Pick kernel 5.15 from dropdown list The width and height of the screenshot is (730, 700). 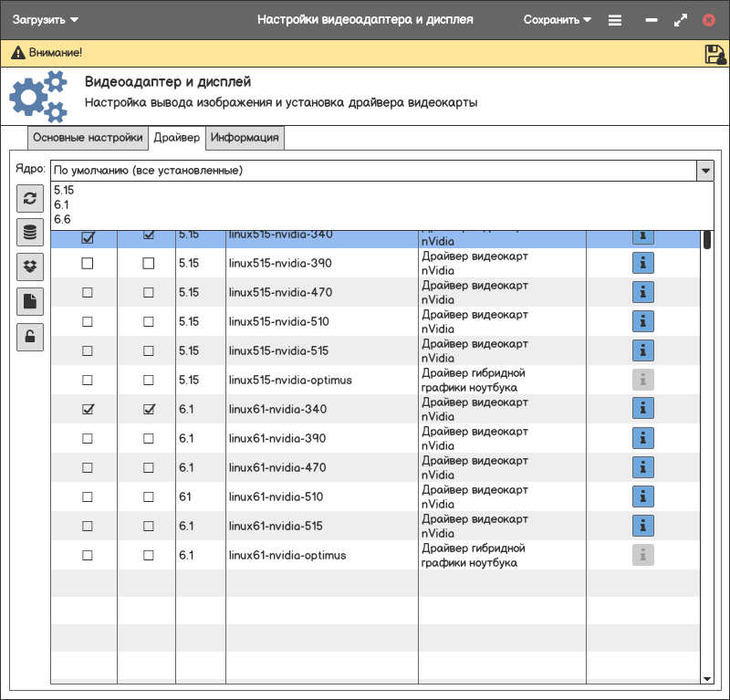(x=64, y=190)
